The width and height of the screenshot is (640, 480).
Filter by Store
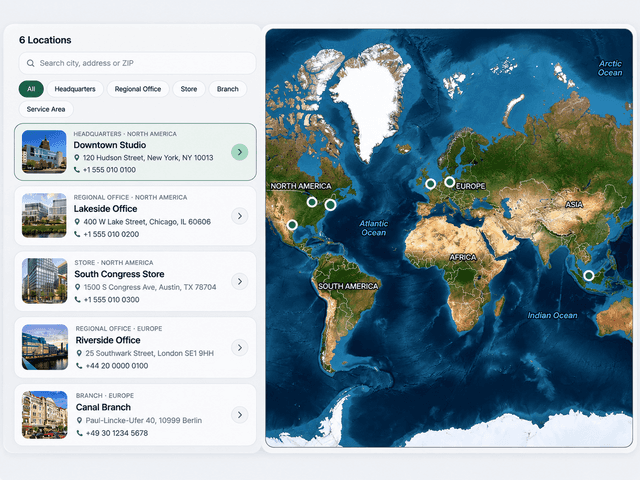[189, 89]
